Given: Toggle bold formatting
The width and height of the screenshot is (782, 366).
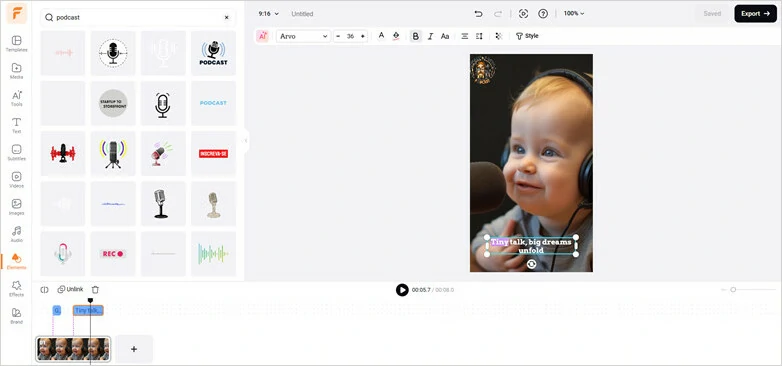Looking at the screenshot, I should pos(415,36).
